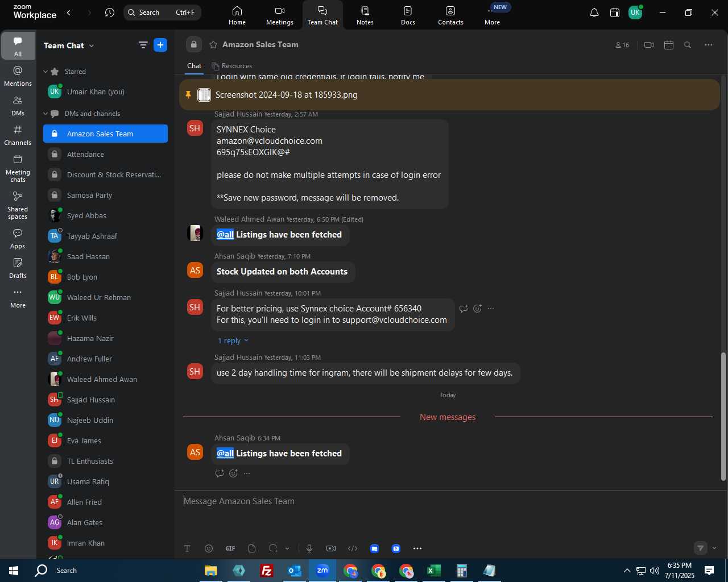Open the notifications bell icon

[x=594, y=13]
